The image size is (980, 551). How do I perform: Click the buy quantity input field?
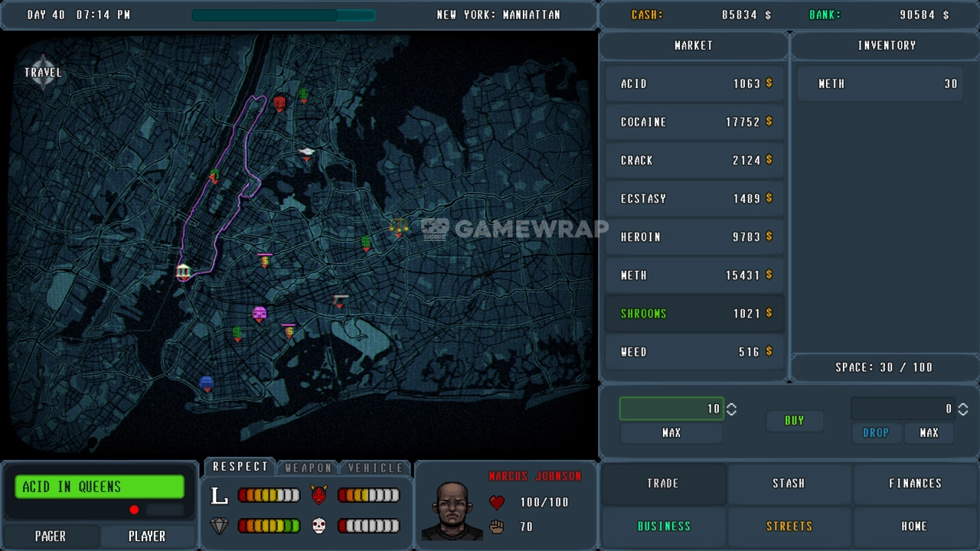click(670, 409)
